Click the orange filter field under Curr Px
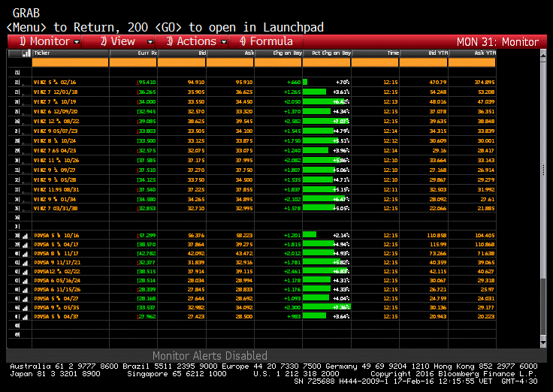 133,62
